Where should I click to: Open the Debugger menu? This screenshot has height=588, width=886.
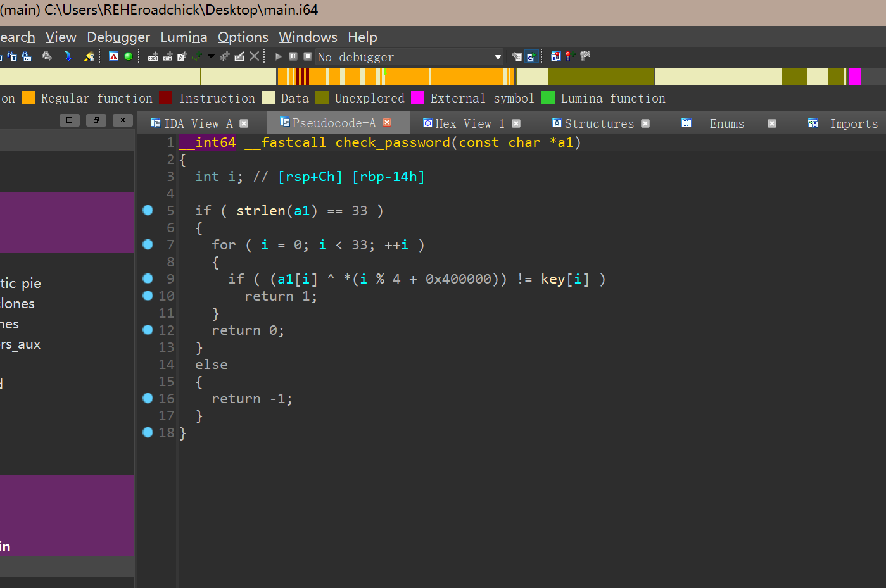[118, 37]
